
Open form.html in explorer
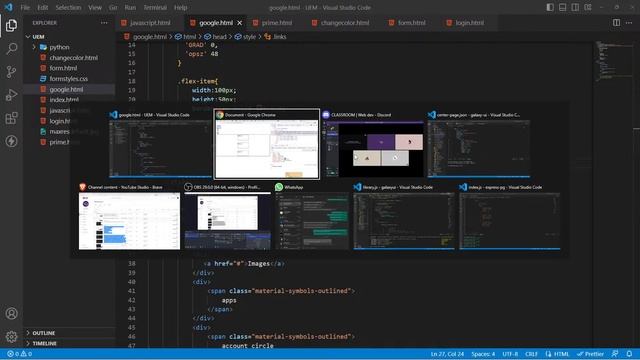click(63, 68)
